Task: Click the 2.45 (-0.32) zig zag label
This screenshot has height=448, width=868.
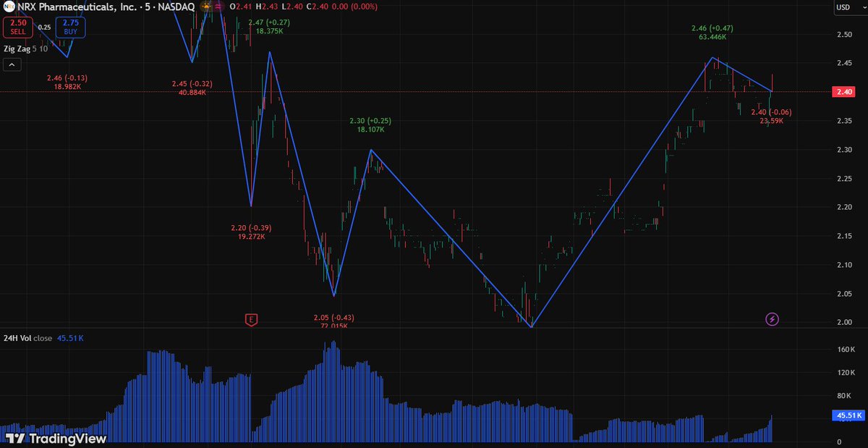Action: pyautogui.click(x=192, y=83)
